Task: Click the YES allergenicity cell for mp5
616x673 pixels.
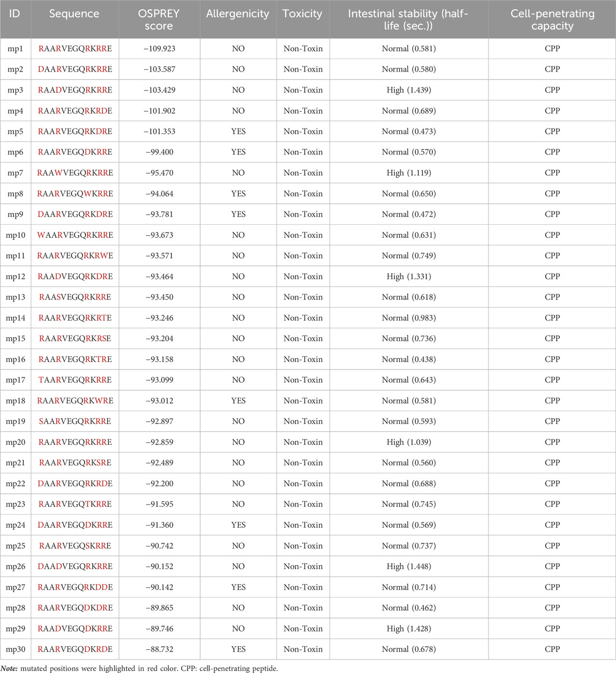Action: click(x=238, y=131)
